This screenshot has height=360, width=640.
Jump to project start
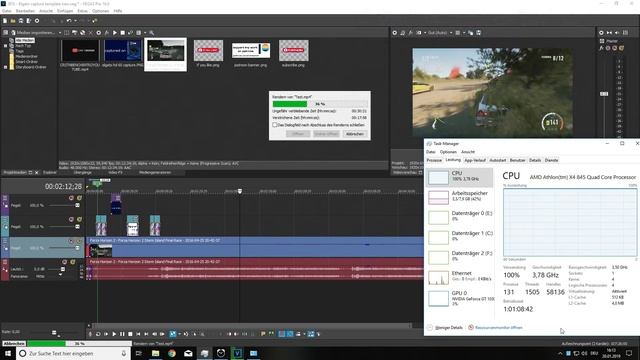(x=138, y=334)
